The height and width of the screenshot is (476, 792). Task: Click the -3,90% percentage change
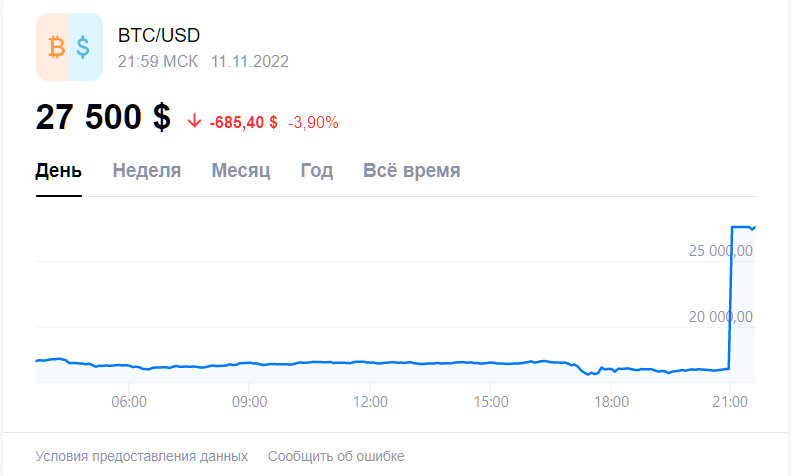point(313,122)
